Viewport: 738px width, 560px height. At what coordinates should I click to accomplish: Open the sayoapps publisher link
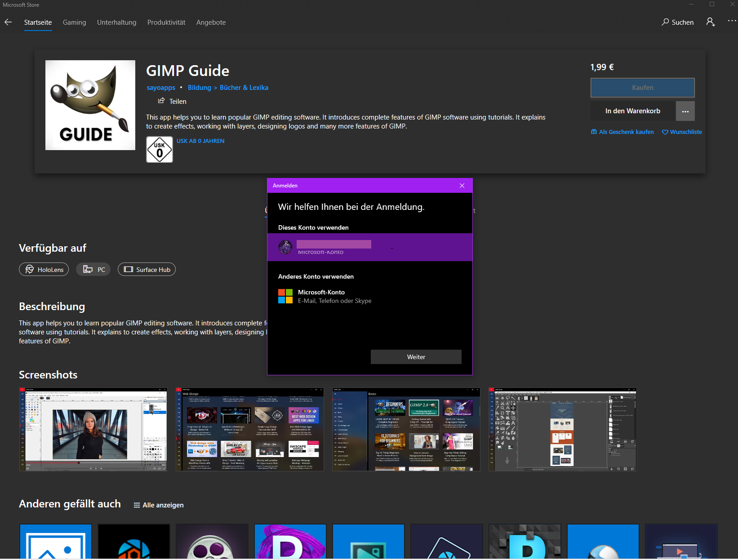[x=161, y=88]
